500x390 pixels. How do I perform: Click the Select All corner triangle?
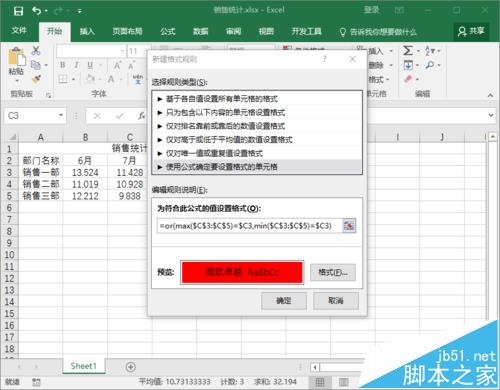(x=12, y=137)
